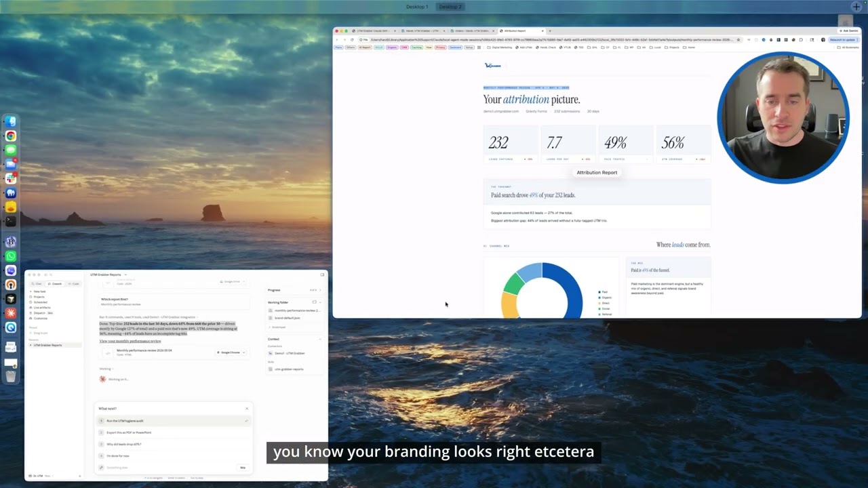Switch to Desktop 2
The image size is (868, 488).
pyautogui.click(x=450, y=7)
